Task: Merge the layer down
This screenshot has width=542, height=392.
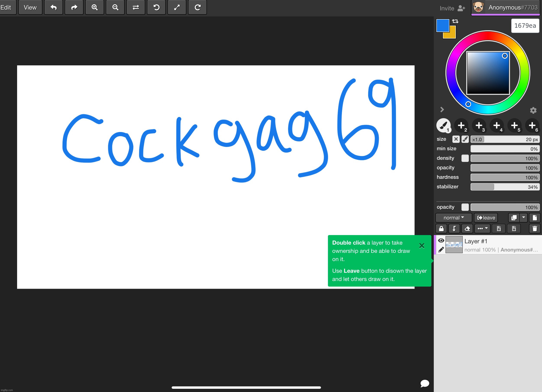Action: pyautogui.click(x=454, y=229)
